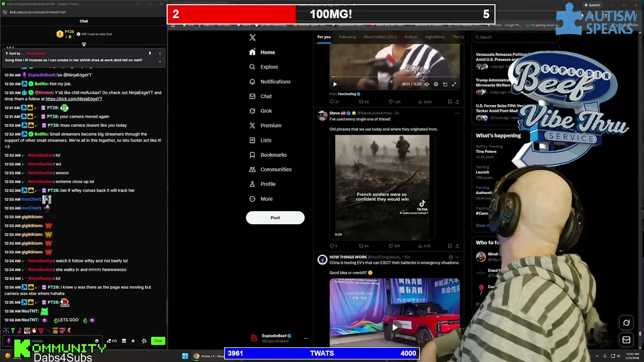Bookmark the Fascinating video post
This screenshot has width=644, height=362.
coord(449,102)
